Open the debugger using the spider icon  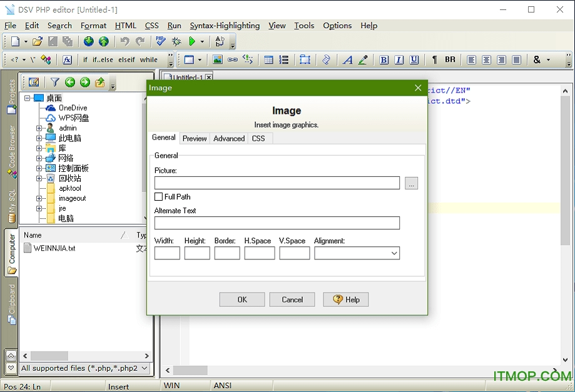tap(176, 42)
